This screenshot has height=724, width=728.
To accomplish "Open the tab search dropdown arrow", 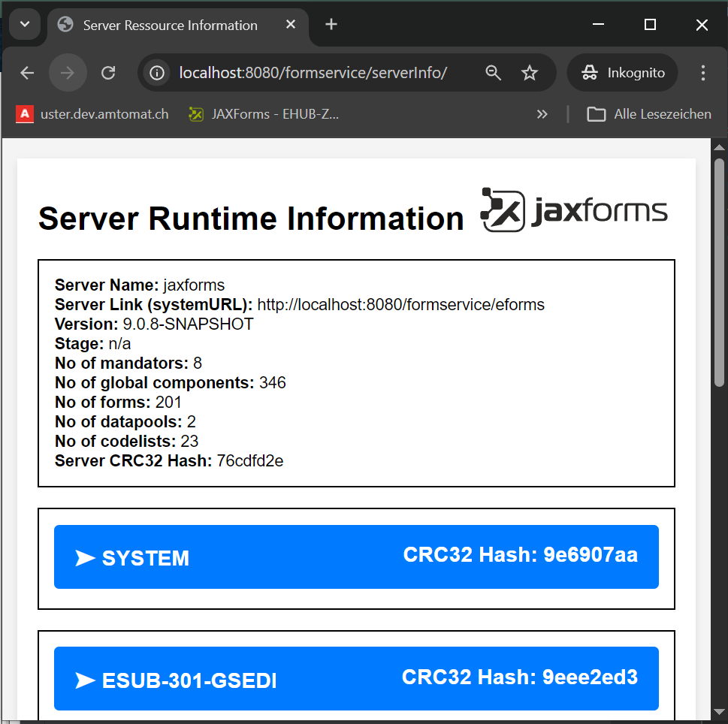I will coord(25,25).
